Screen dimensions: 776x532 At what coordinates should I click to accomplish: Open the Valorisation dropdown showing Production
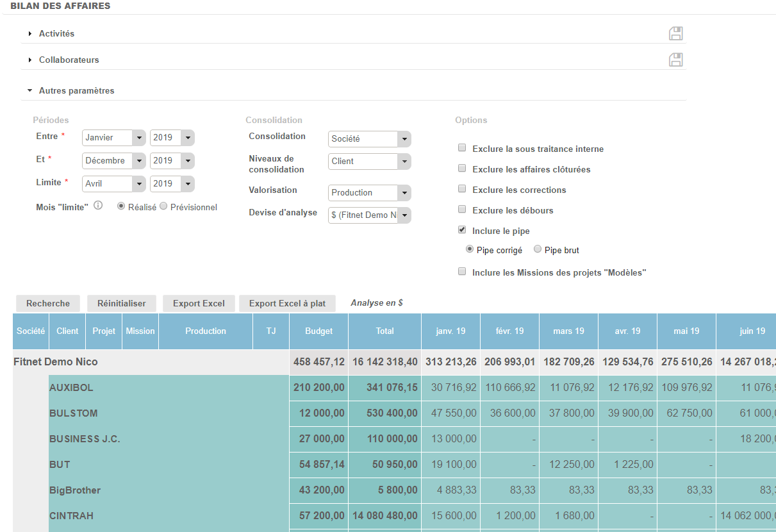(369, 193)
